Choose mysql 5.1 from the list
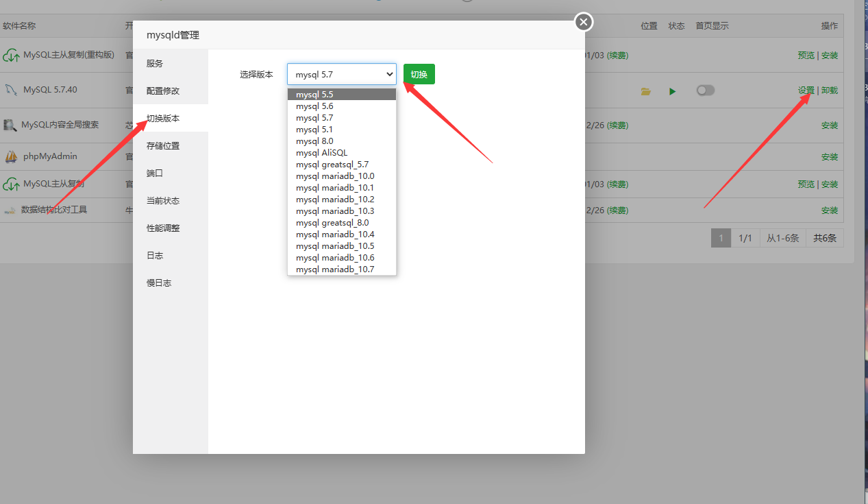 342,130
